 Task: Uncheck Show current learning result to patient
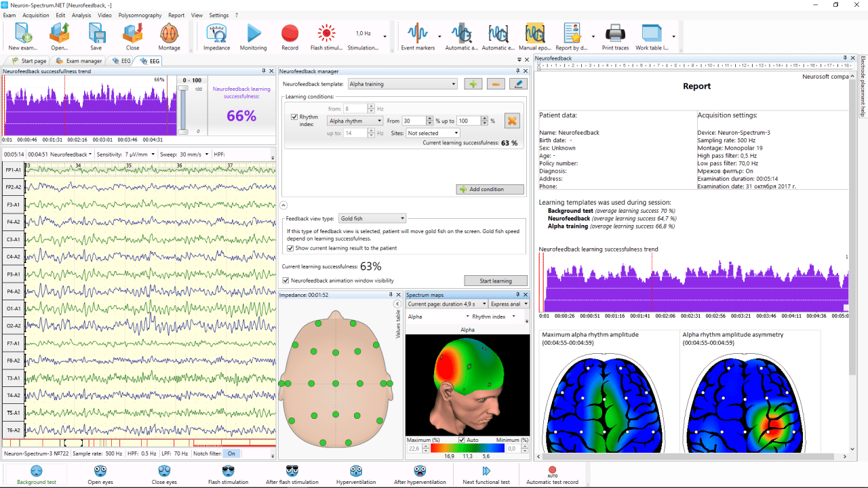click(x=291, y=248)
